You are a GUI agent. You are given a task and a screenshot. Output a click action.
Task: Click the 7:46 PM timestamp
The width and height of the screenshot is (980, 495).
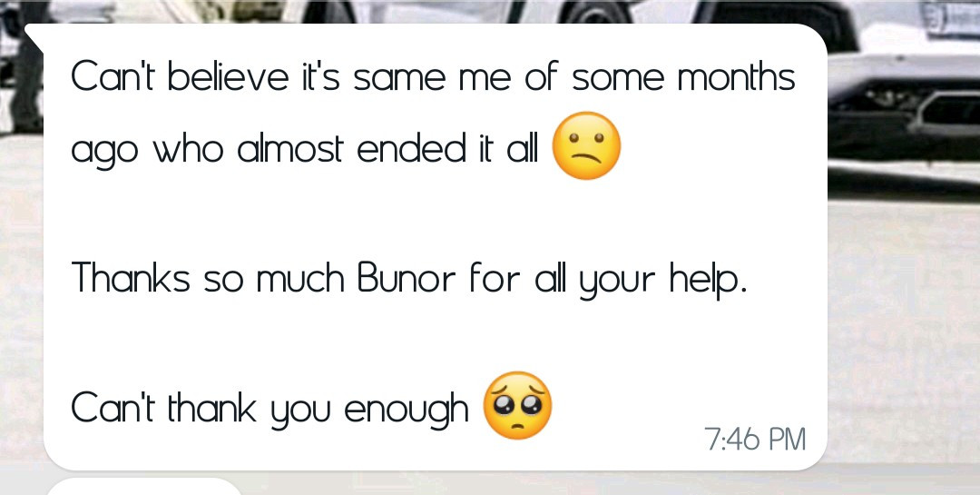tap(755, 439)
